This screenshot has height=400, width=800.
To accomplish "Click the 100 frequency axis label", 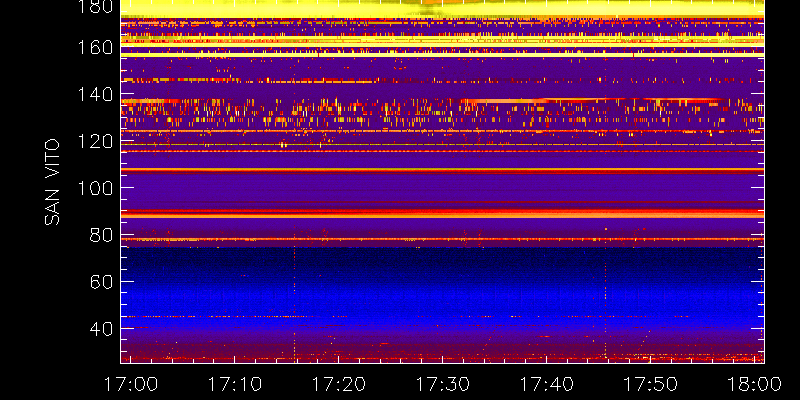I will point(96,188).
